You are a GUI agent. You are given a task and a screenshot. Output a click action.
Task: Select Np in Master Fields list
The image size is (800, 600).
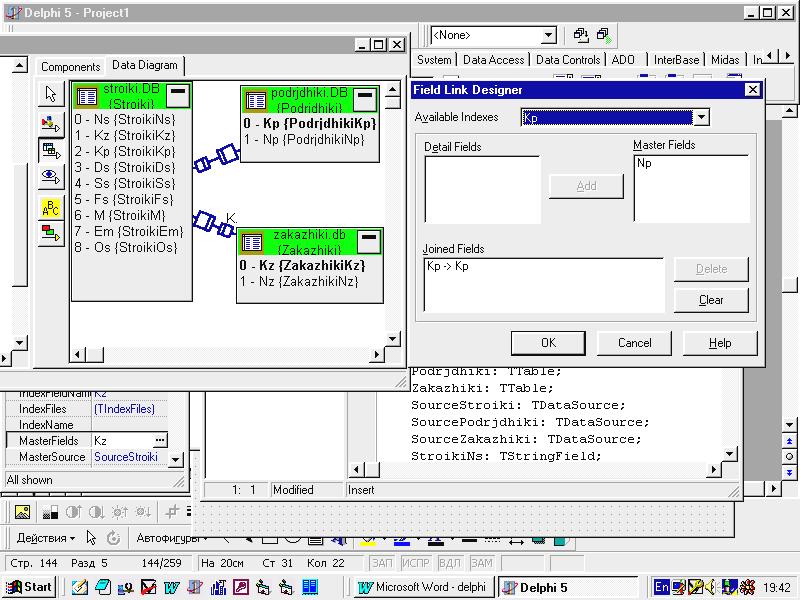(644, 163)
